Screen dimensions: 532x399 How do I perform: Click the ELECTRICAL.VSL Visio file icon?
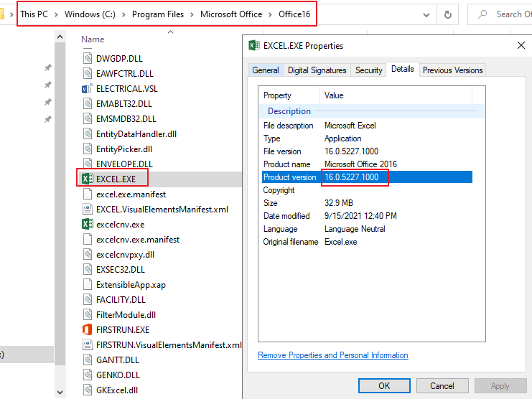87,88
